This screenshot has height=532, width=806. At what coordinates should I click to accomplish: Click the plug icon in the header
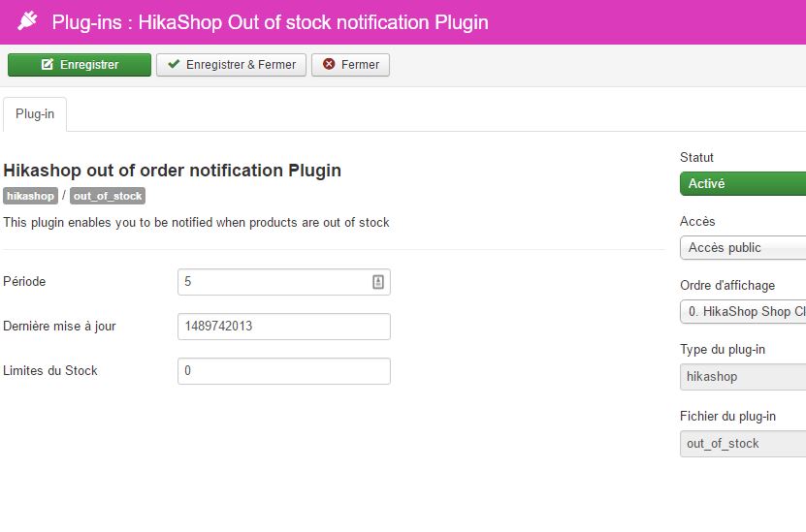click(27, 20)
